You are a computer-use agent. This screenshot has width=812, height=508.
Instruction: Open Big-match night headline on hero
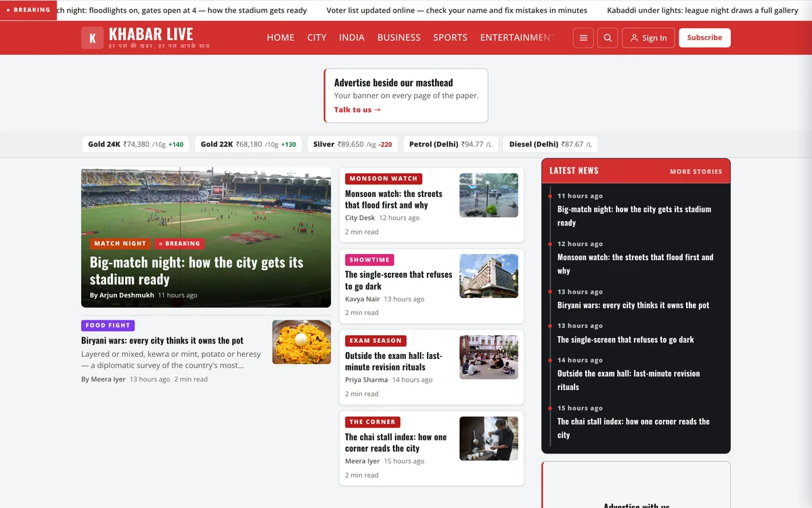tap(196, 271)
